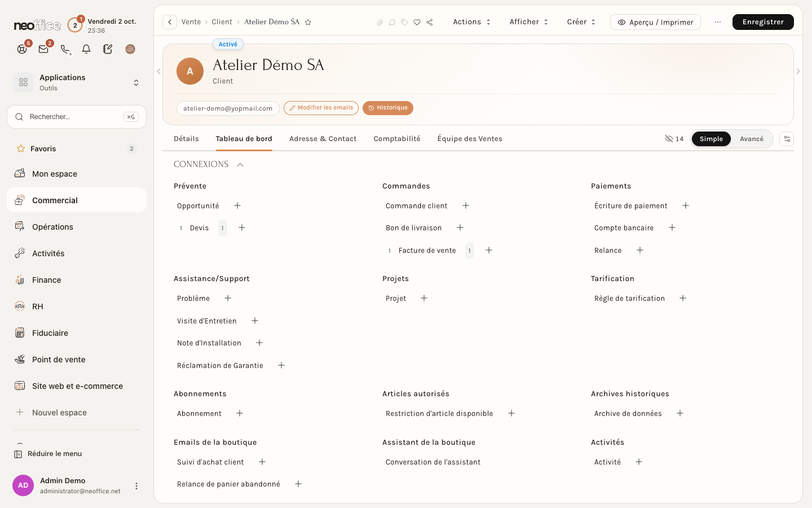Screen dimensions: 812x508
Task: Open the Historique button
Action: click(388, 108)
